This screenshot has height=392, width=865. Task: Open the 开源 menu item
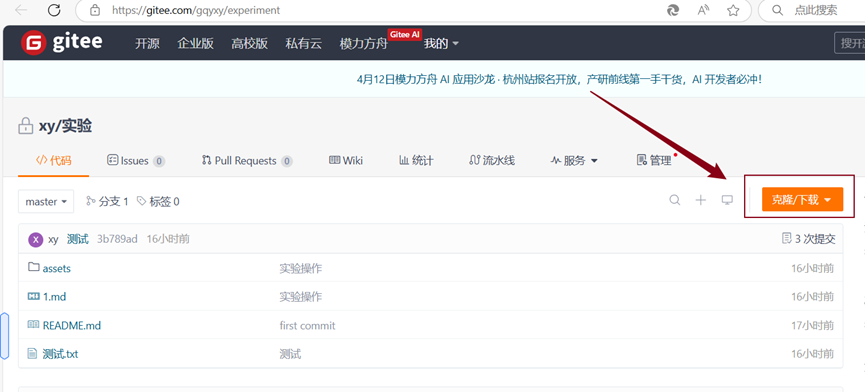147,44
